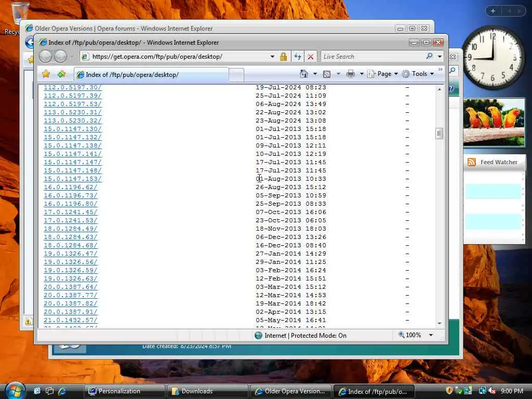This screenshot has height=399, width=532.
Task: Open the 112.0.5197.53/ folder link
Action: click(x=73, y=104)
